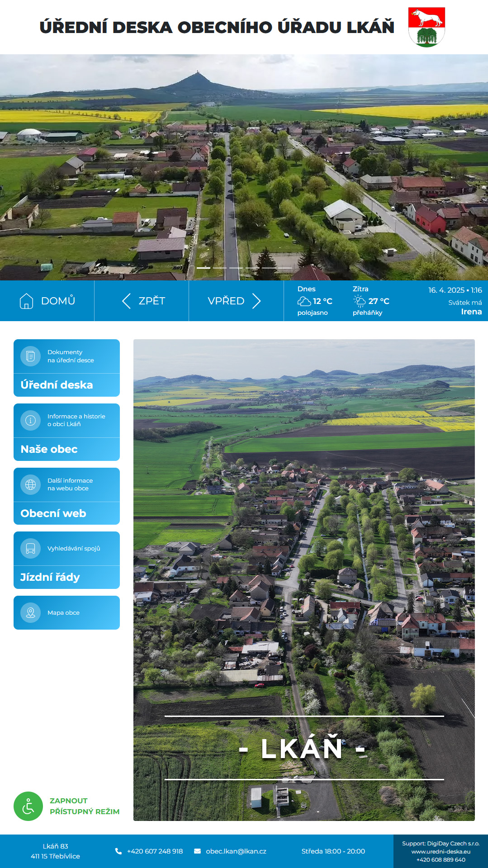This screenshot has width=488, height=868.
Task: Click the house icon beside DOMŮ
Action: 27,301
